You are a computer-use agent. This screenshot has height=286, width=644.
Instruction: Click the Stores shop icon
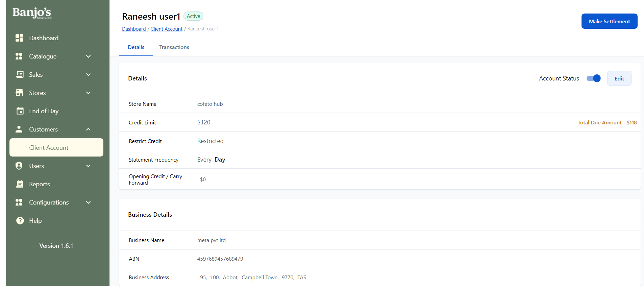(20, 93)
